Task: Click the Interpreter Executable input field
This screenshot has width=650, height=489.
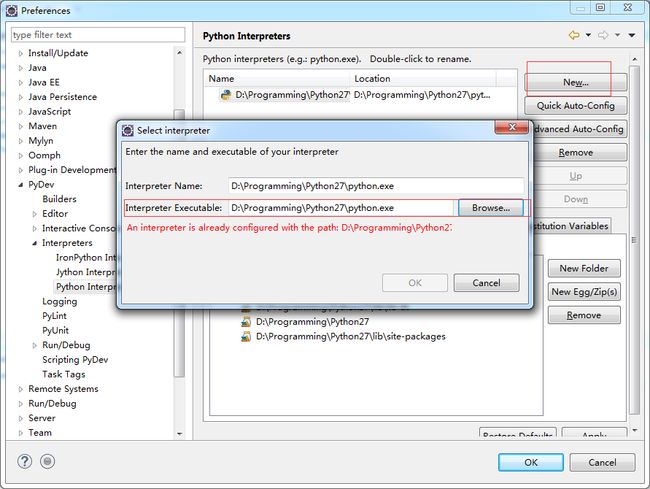Action: 341,208
